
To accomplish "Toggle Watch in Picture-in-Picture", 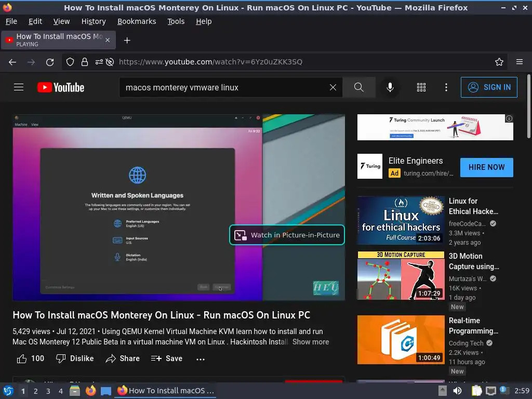I will click(x=287, y=235).
